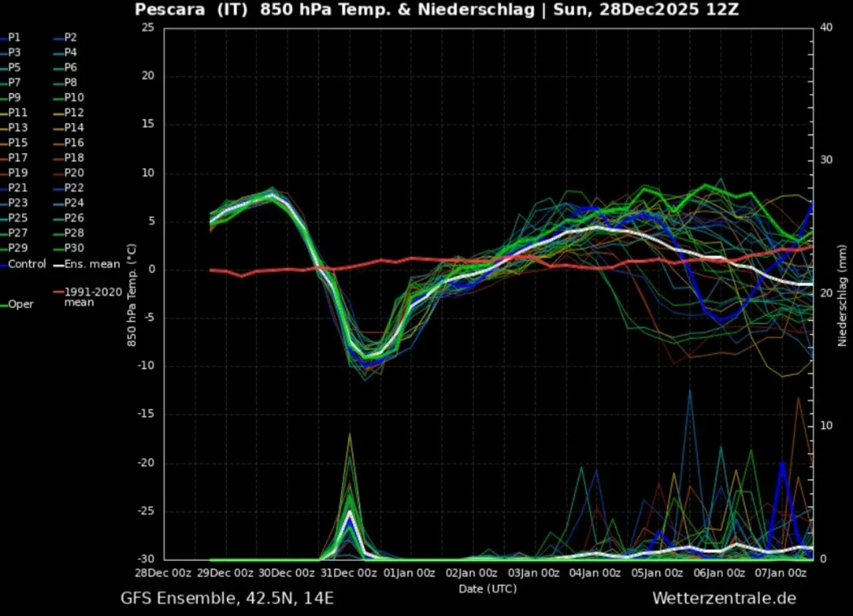Select the P2 ensemble member legend label
The width and height of the screenshot is (853, 616).
coord(70,37)
